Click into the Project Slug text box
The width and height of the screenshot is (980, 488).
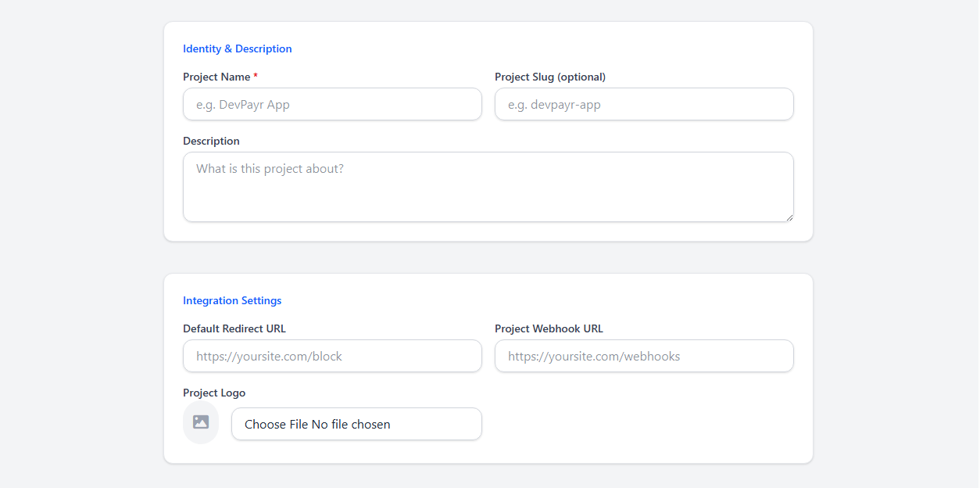tap(644, 104)
